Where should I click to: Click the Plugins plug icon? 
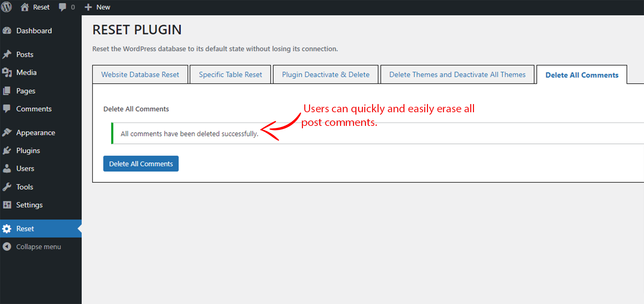[7, 150]
